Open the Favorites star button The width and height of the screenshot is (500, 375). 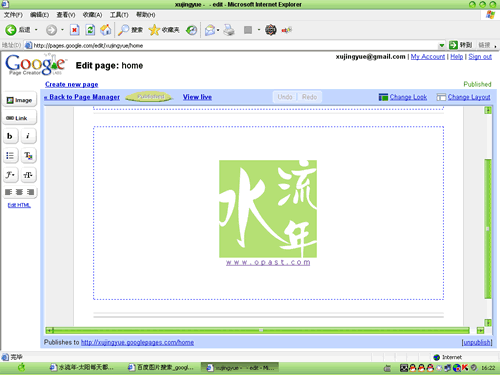click(x=164, y=30)
